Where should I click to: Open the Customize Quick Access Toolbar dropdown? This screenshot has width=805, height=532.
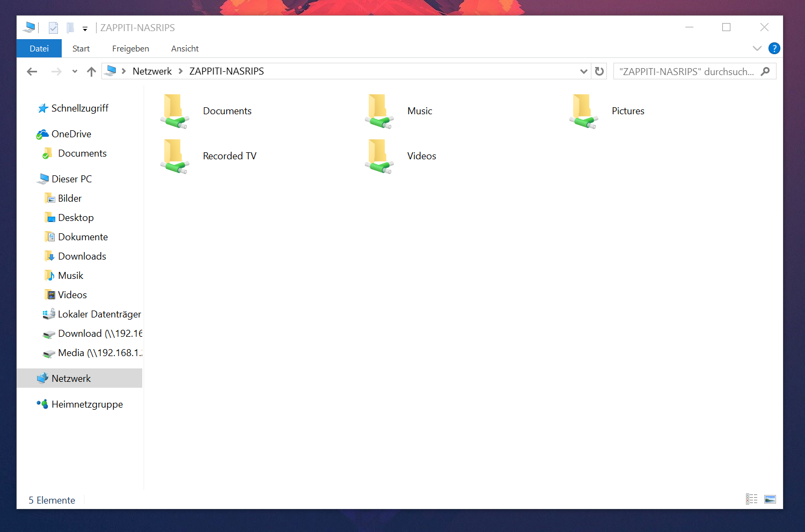(x=85, y=29)
